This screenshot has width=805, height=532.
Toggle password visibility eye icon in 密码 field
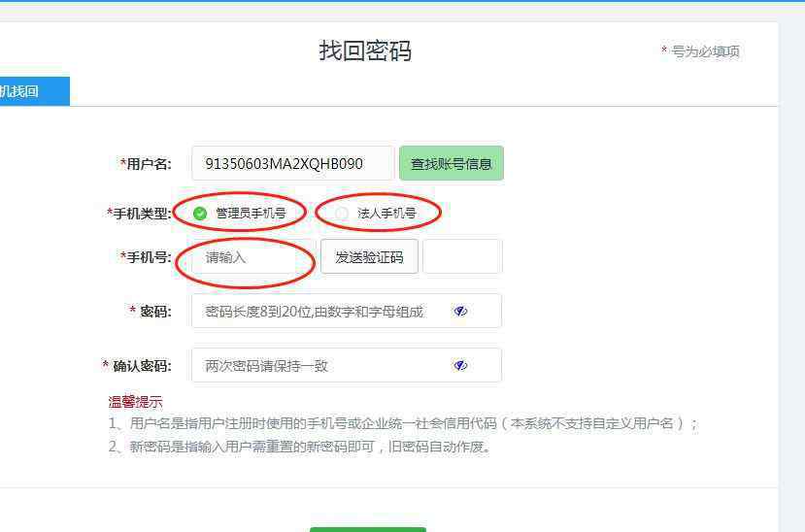tap(460, 311)
